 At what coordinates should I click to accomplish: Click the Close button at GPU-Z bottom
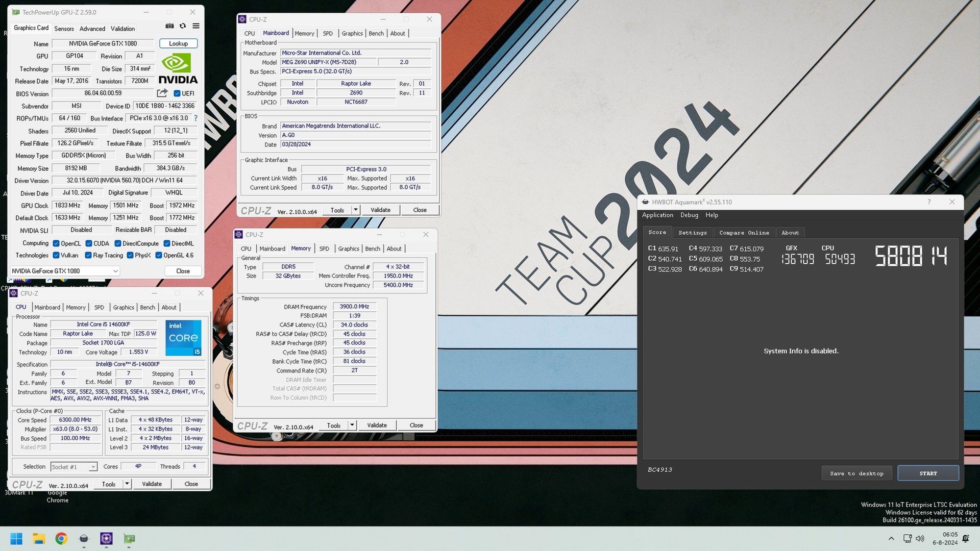[183, 271]
